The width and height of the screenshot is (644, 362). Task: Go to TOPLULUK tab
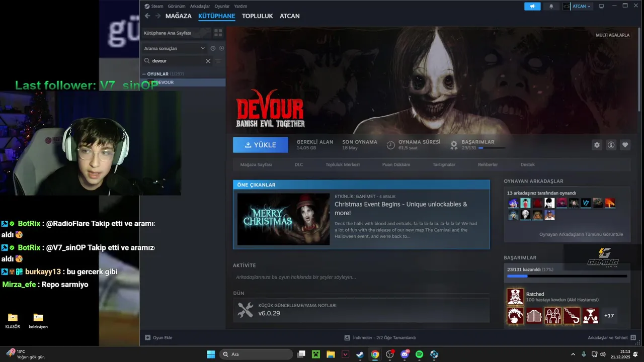click(x=258, y=16)
